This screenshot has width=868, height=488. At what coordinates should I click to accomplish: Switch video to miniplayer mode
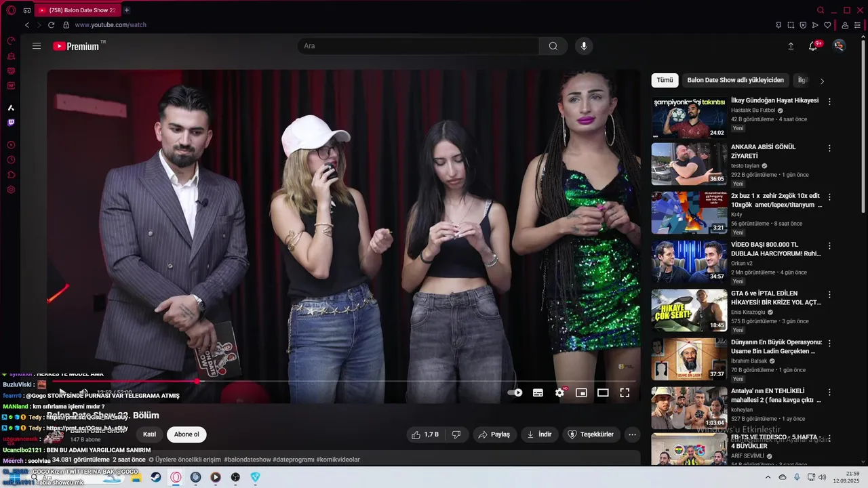click(581, 392)
